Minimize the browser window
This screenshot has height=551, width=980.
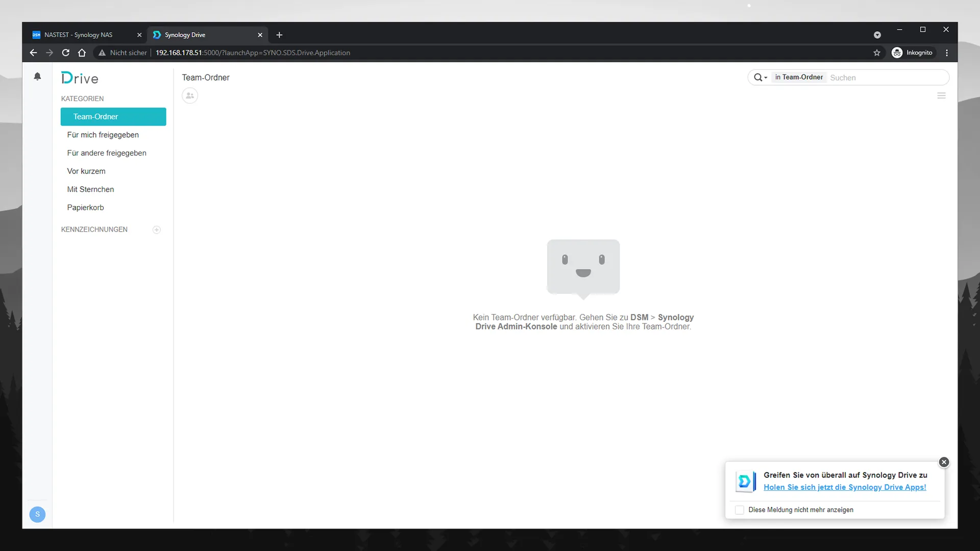[x=899, y=30]
